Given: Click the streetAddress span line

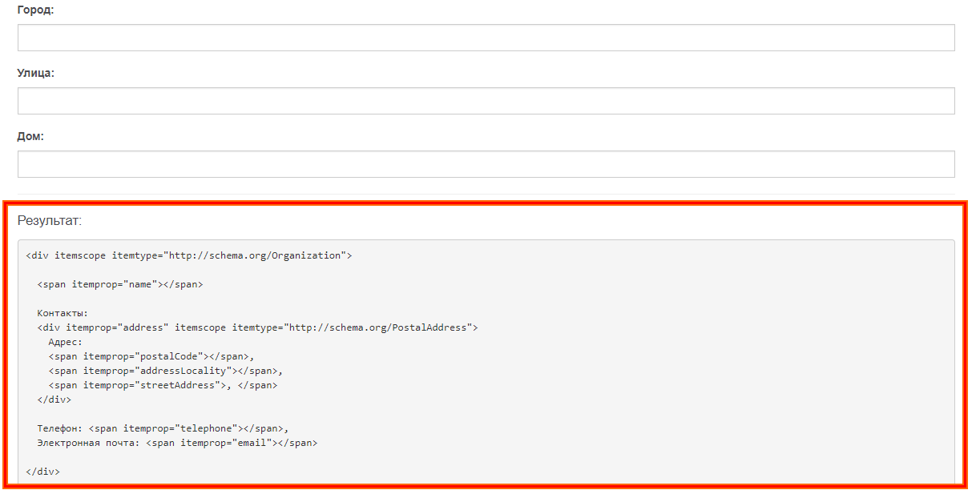Looking at the screenshot, I should pyautogui.click(x=163, y=385).
